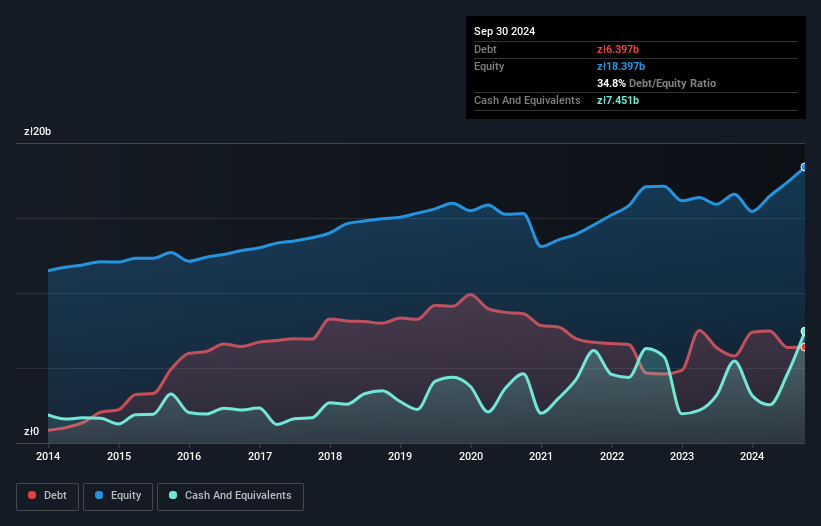Screen dimensions: 821x526
Task: Click the 2019 x-axis label
Action: coord(400,456)
